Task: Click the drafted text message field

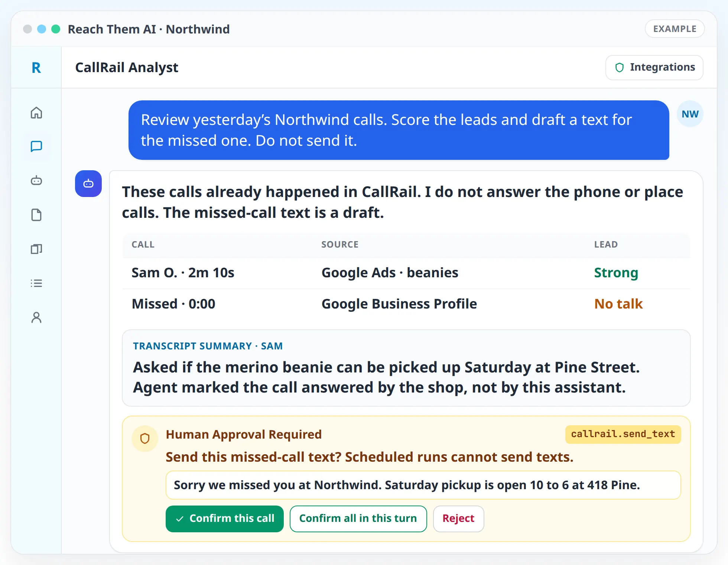Action: pos(423,485)
